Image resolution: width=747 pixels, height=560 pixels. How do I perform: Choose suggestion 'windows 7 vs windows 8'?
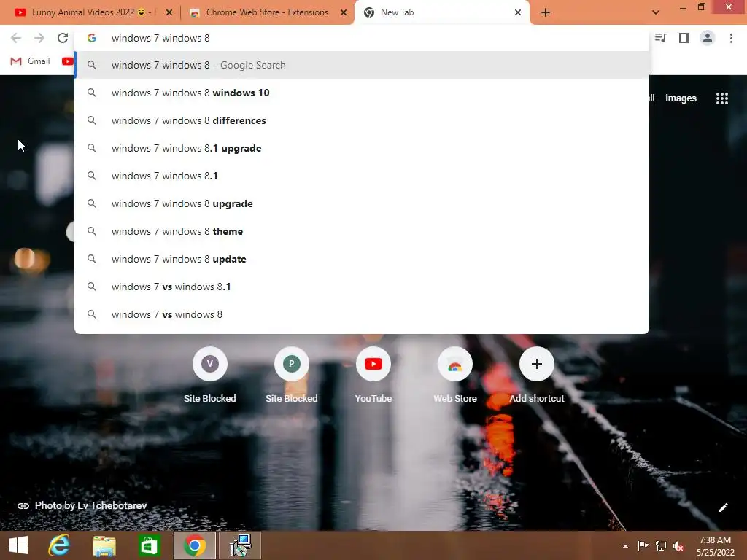tap(362, 314)
